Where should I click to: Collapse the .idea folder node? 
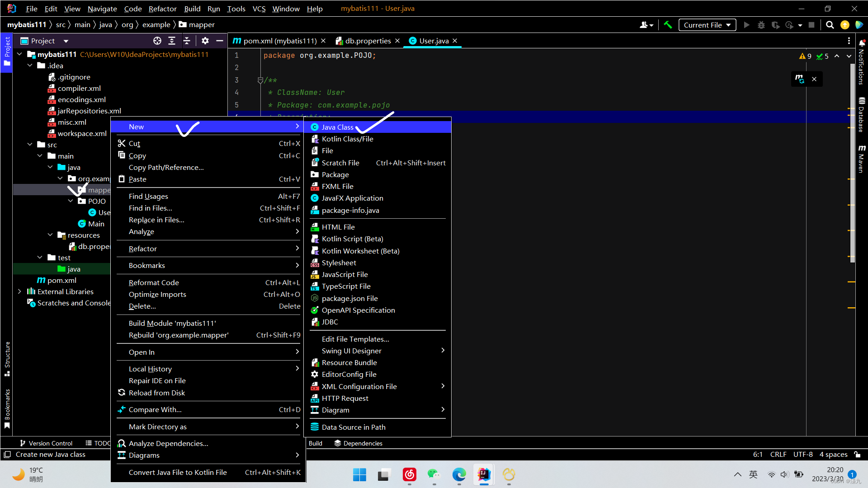[30, 66]
